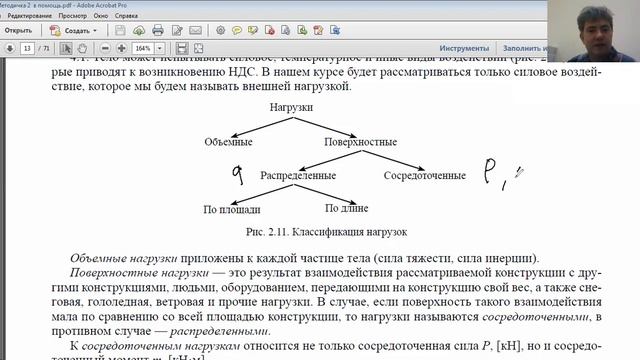The width and height of the screenshot is (640, 360).
Task: Click the По длине label
Action: point(347,208)
